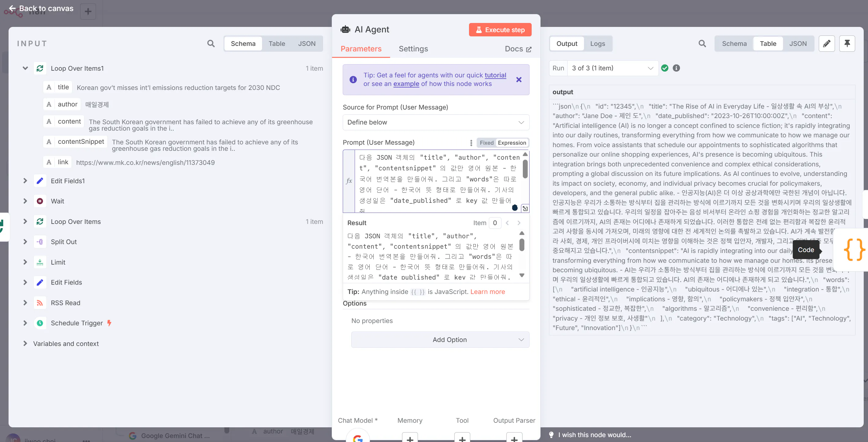Click the Schedule Trigger clock icon
The width and height of the screenshot is (868, 442).
40,323
